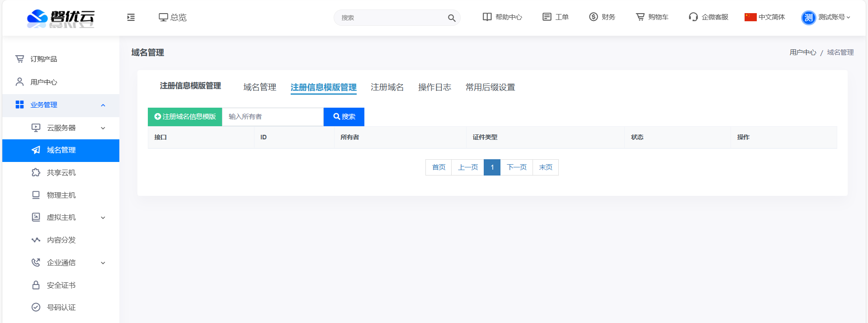This screenshot has height=323, width=868.
Task: Collapse the 业务管理 sidebar section
Action: click(x=103, y=105)
